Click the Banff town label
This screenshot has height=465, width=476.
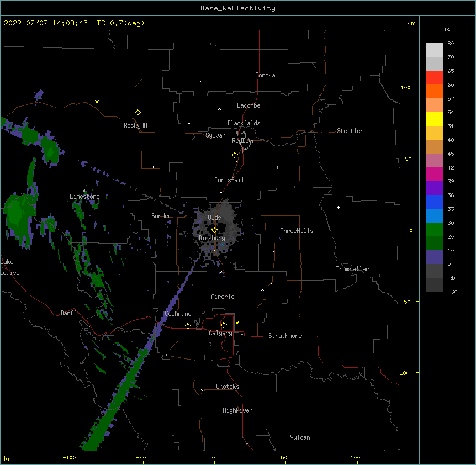click(x=68, y=313)
